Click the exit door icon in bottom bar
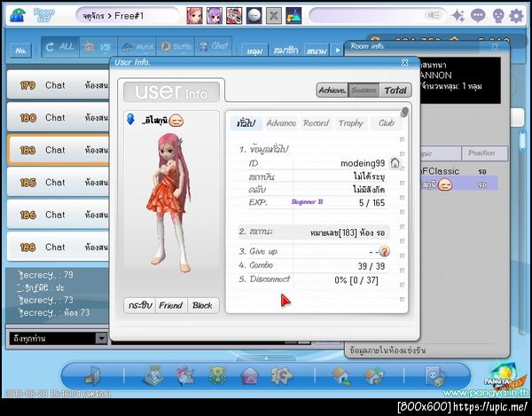532x416 pixels. pyautogui.click(x=93, y=376)
